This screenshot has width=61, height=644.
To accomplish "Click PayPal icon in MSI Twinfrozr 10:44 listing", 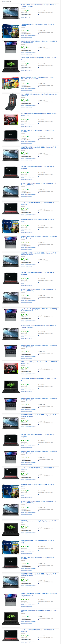I will (39, 123).
